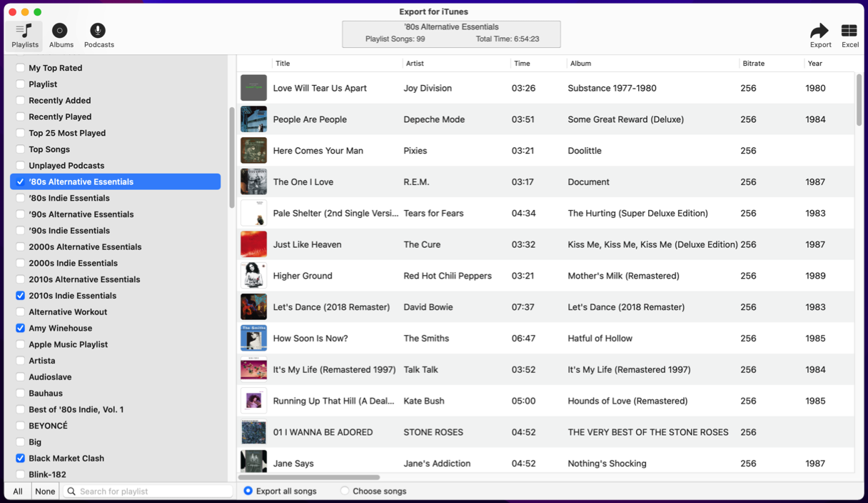Focus the Search for playlist field
868x503 pixels.
coord(148,492)
